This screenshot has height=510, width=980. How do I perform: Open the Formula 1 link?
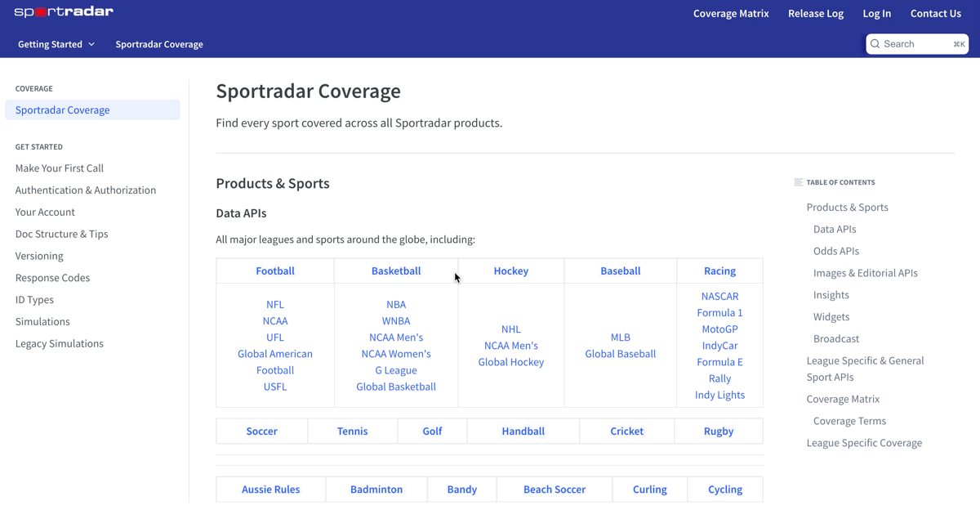[x=719, y=312]
